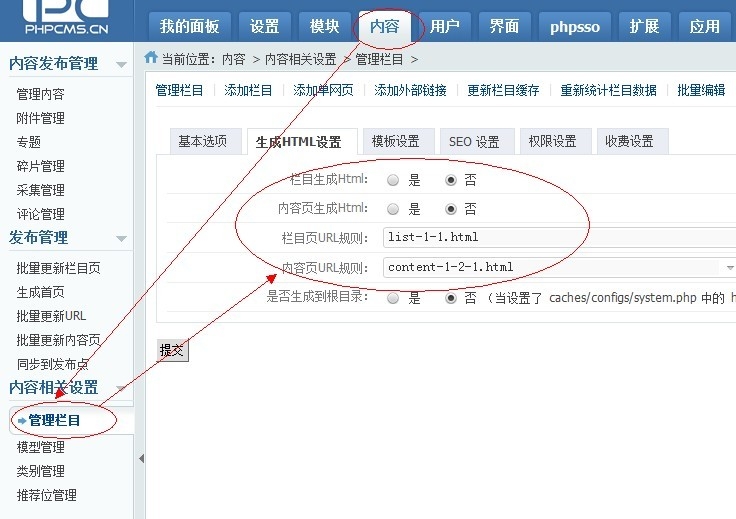Collapse the 内容发布管理 section arrow

coord(121,64)
